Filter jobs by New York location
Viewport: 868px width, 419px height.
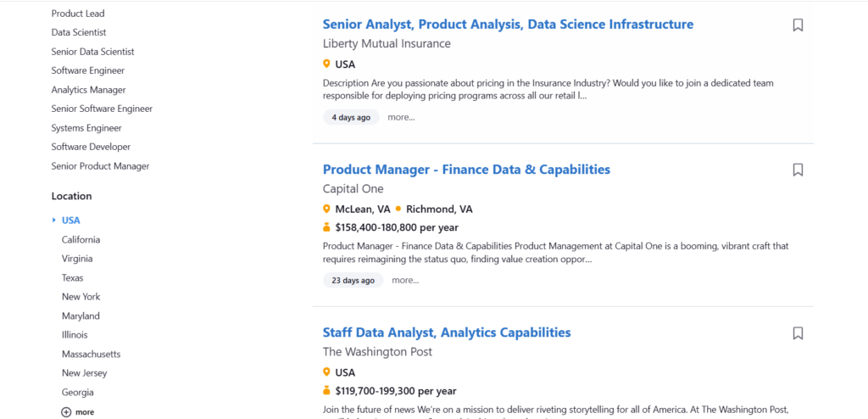(x=81, y=297)
